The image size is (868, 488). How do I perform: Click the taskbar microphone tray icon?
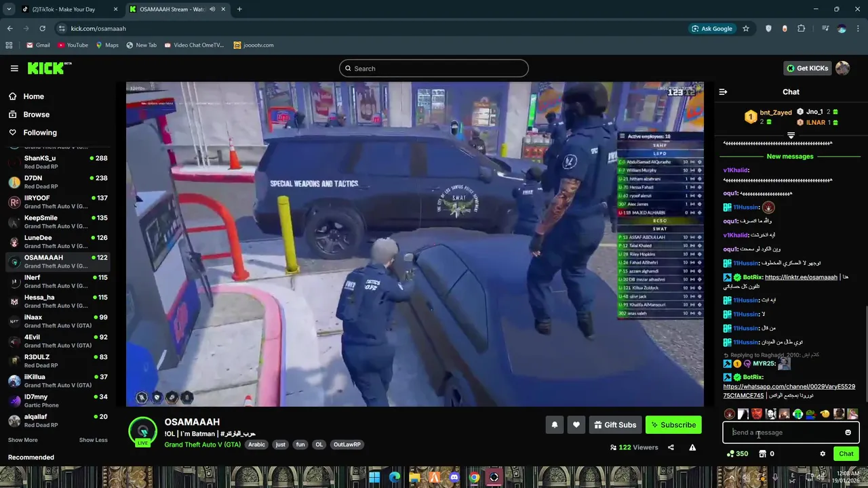pyautogui.click(x=775, y=477)
